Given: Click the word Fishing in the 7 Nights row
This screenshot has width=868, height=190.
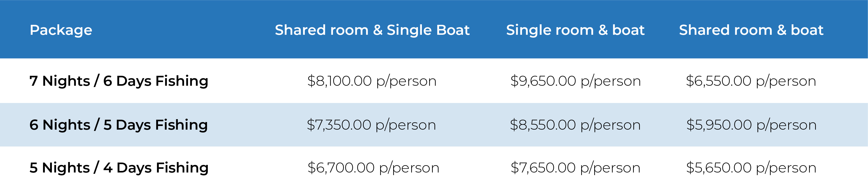Looking at the screenshot, I should click(x=182, y=81).
